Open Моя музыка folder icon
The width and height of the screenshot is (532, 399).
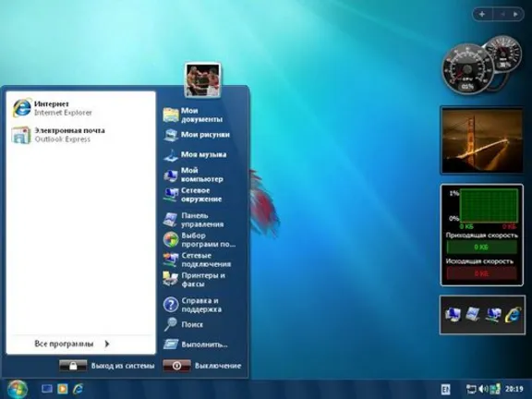(x=171, y=155)
